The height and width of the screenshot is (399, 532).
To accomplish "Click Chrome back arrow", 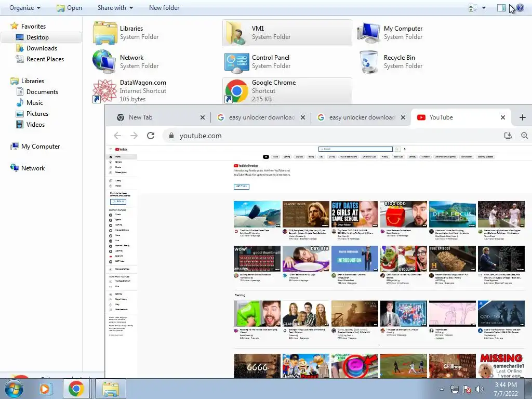I will click(117, 136).
